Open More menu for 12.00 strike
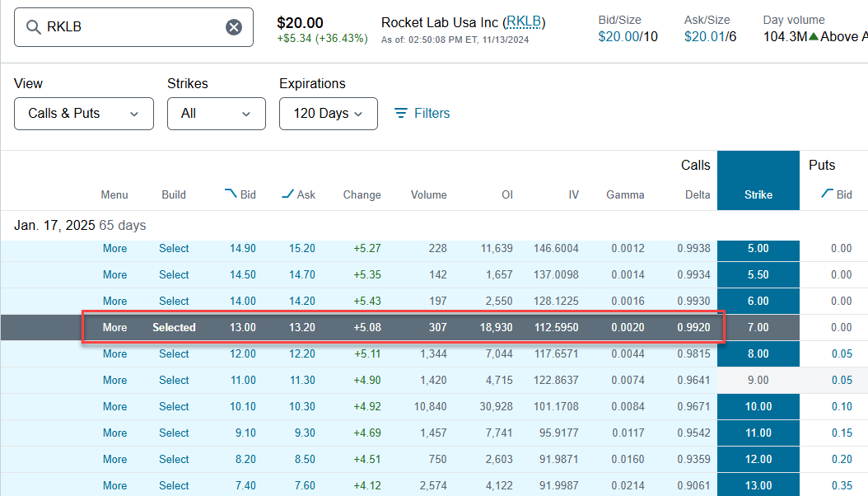This screenshot has width=868, height=496. pos(114,459)
